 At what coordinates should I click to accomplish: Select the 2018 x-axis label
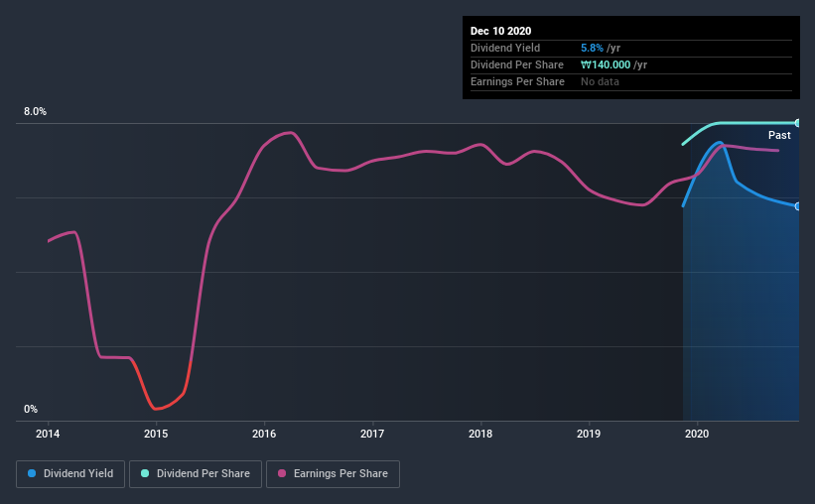coord(480,434)
